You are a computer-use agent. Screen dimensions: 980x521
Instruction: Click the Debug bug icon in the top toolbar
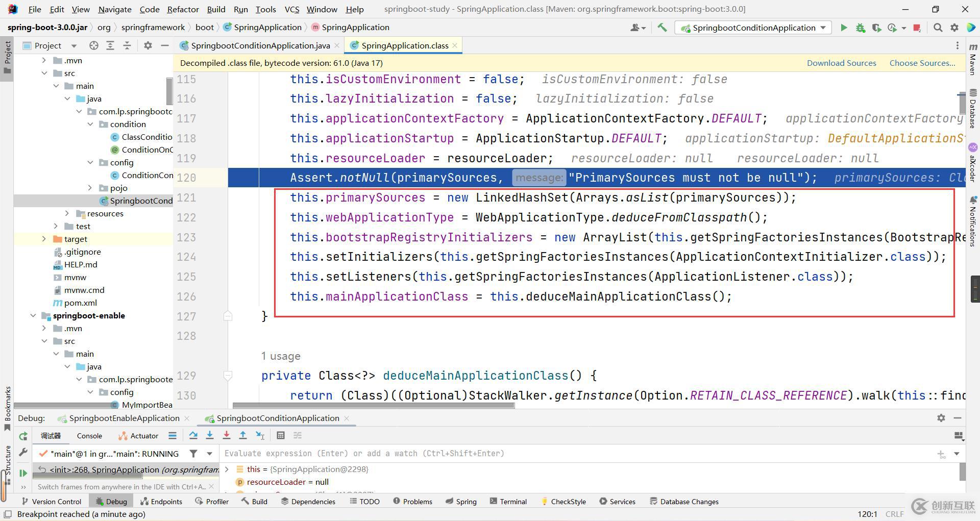(861, 28)
